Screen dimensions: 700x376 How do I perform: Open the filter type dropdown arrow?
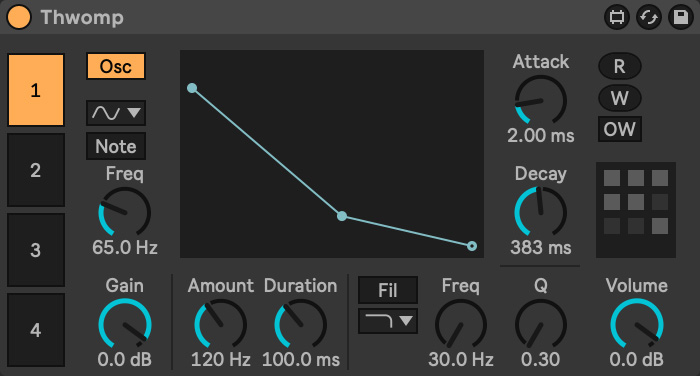click(406, 321)
